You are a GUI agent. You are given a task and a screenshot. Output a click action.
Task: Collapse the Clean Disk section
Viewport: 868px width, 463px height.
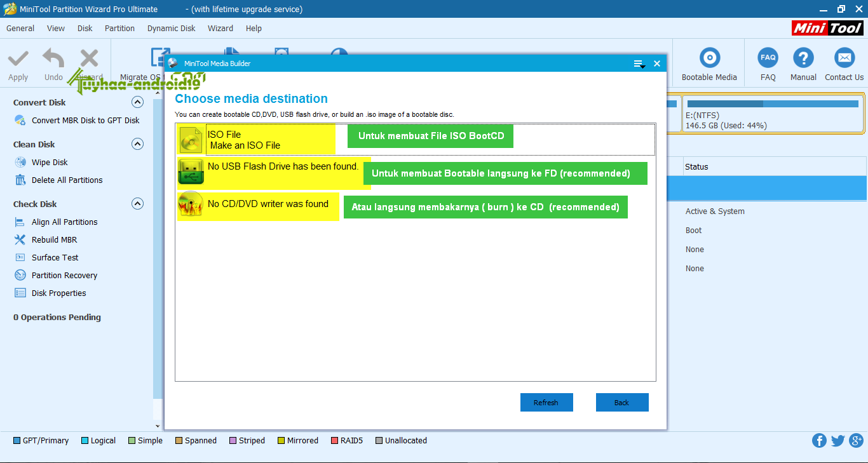click(137, 144)
